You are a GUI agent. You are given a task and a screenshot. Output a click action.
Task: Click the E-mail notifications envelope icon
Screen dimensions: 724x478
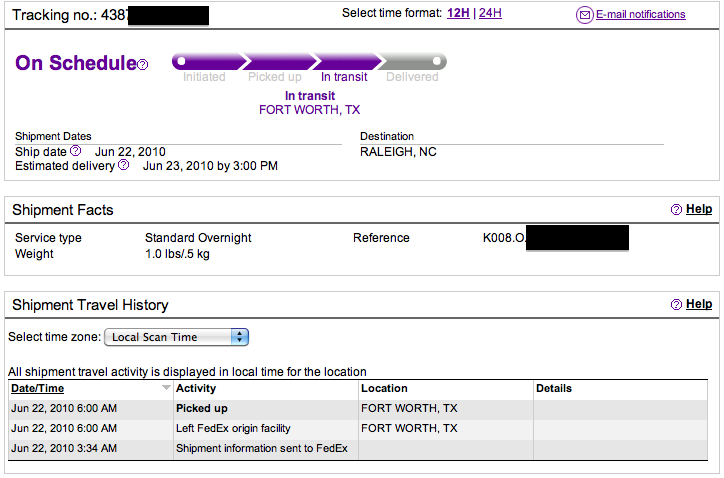click(584, 15)
